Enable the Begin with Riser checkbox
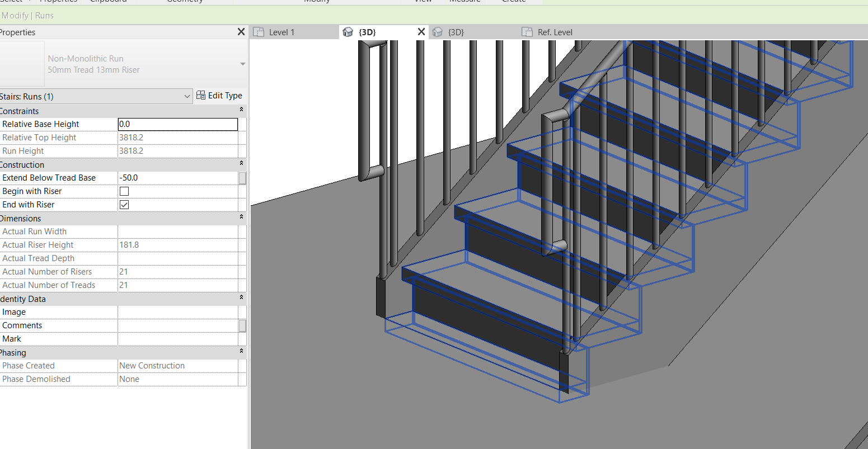Screen dimensions: 868x449 124,191
